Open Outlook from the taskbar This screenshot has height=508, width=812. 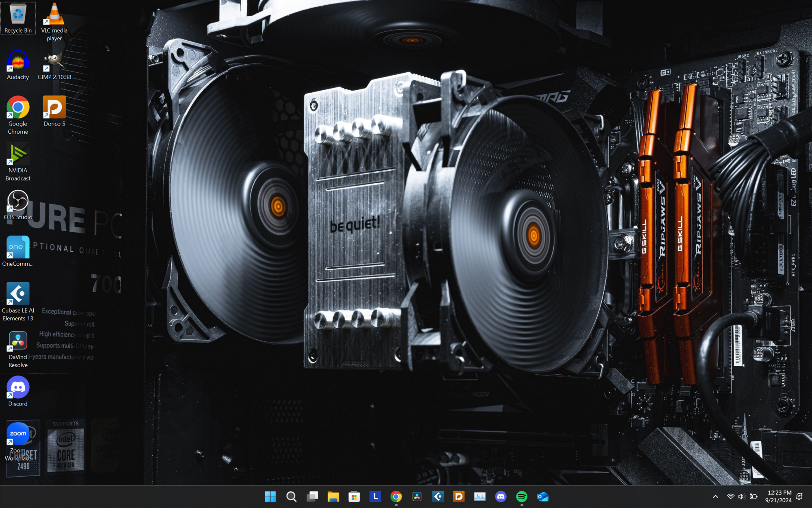pyautogui.click(x=543, y=496)
